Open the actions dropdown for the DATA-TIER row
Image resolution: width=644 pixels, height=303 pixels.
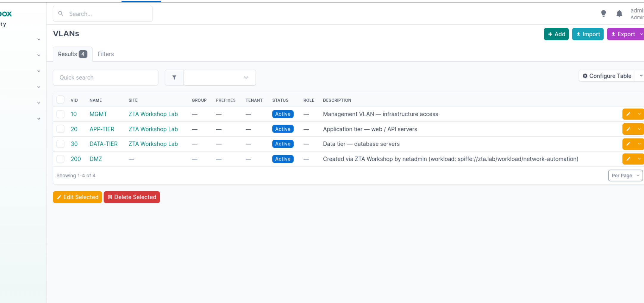coord(639,144)
